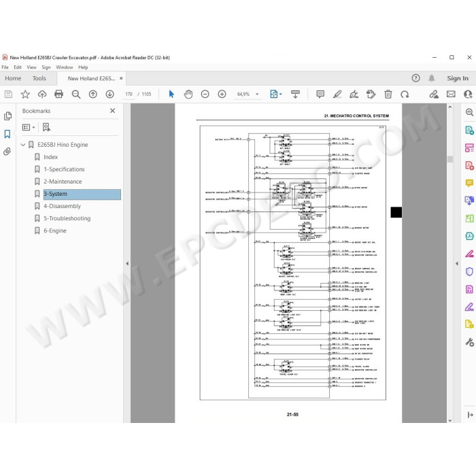The image size is (476, 476).
Task: Click the scroll down arrow
Action: click(450, 420)
